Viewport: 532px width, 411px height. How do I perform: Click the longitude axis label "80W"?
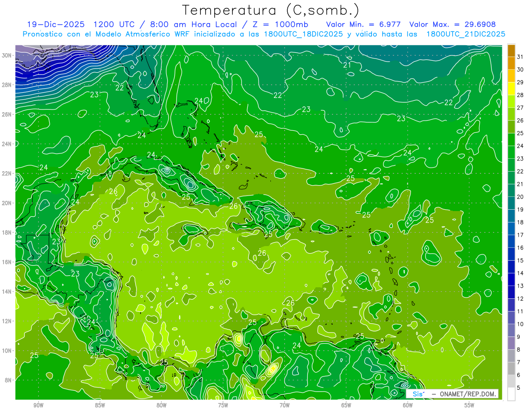161,405
